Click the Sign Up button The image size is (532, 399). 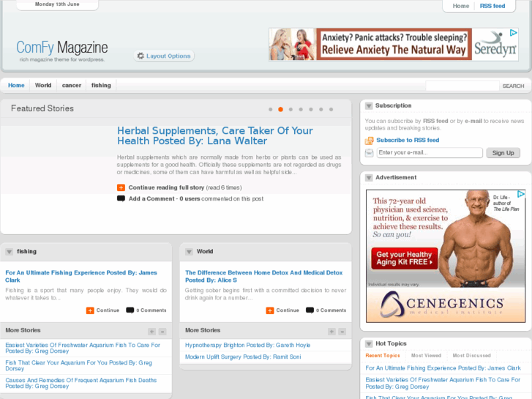click(503, 153)
